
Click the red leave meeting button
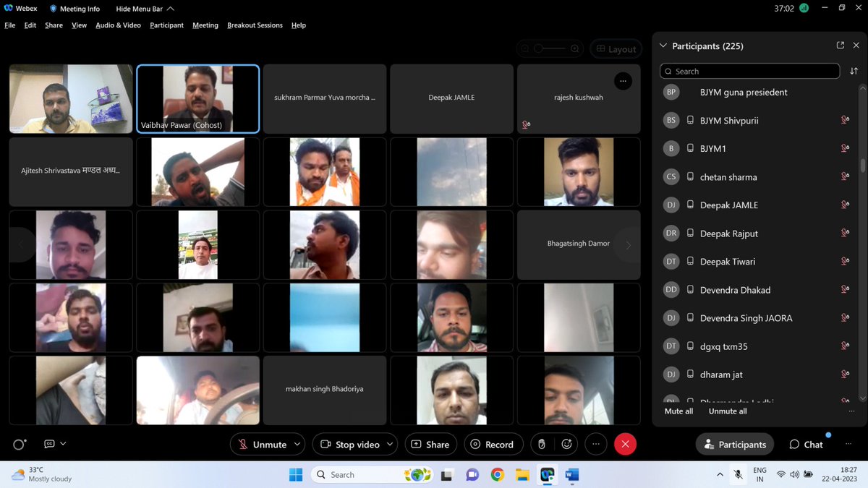pos(625,445)
